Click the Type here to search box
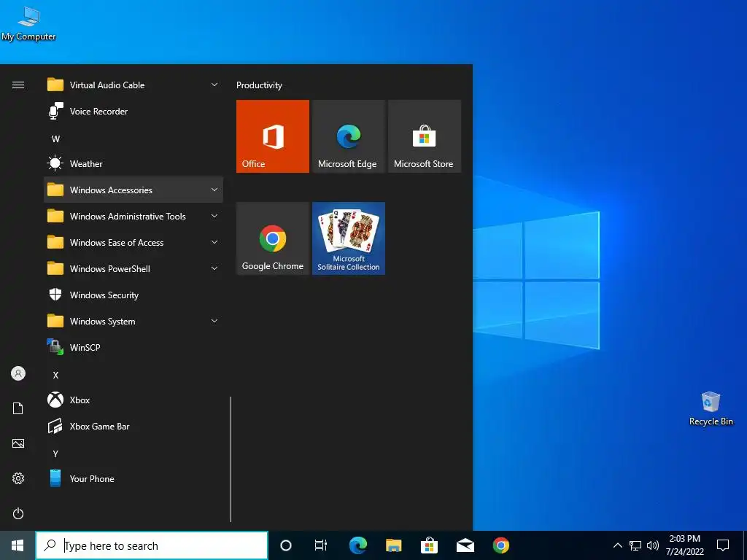 [152, 545]
